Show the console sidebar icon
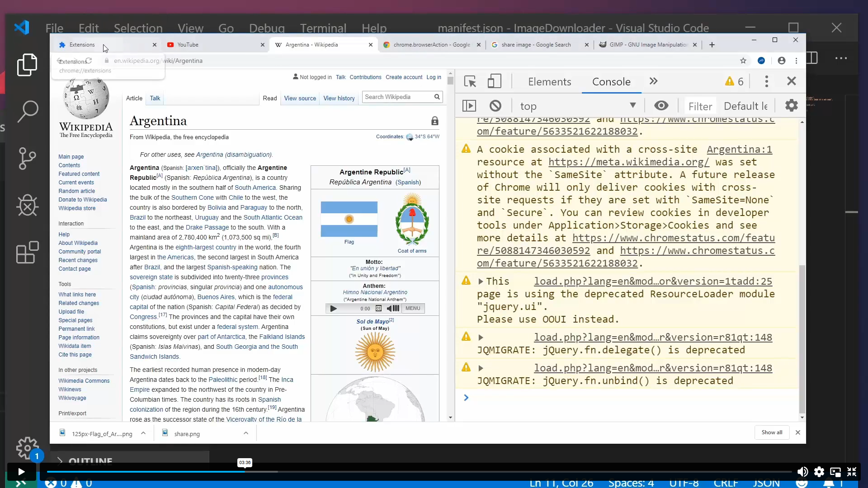This screenshot has height=488, width=868. point(469,106)
